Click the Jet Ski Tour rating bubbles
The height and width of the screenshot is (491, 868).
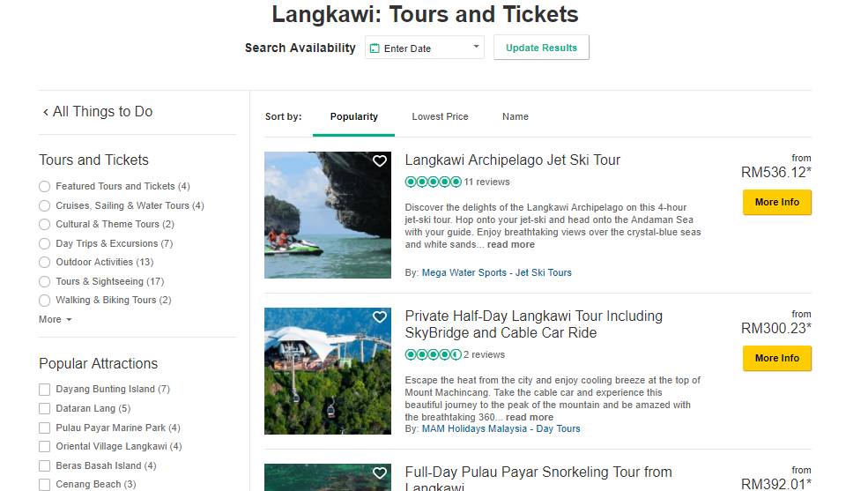pyautogui.click(x=433, y=182)
